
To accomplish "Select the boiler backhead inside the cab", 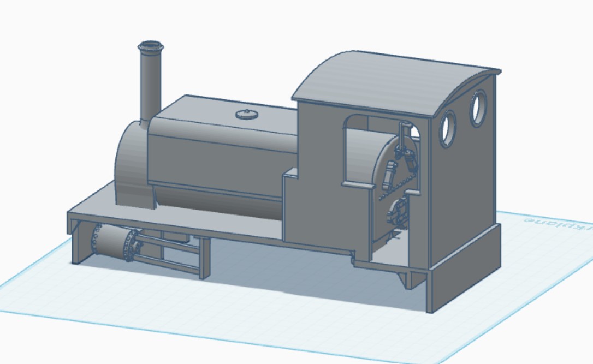I will [x=395, y=185].
